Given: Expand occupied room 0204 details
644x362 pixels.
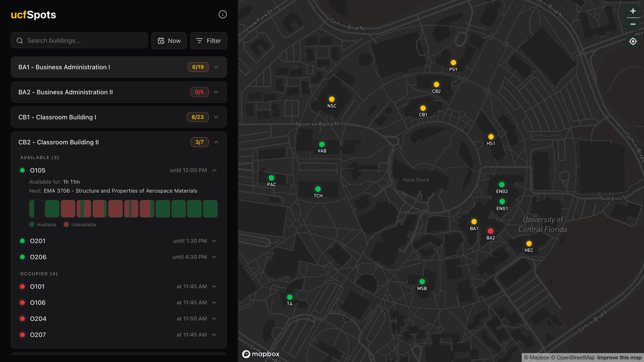Looking at the screenshot, I should [x=214, y=319].
